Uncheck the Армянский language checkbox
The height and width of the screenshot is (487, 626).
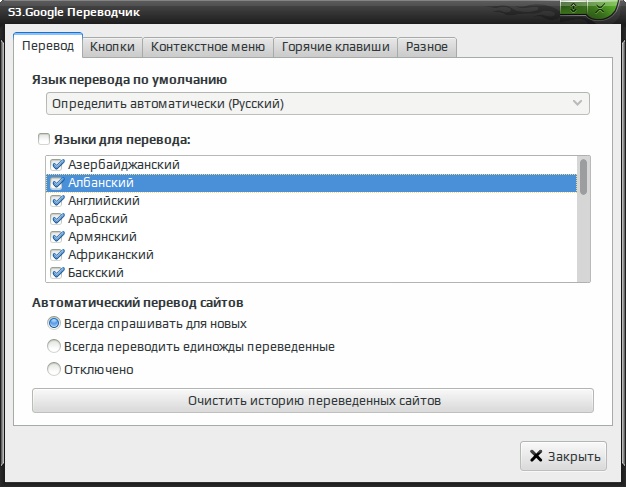57,237
